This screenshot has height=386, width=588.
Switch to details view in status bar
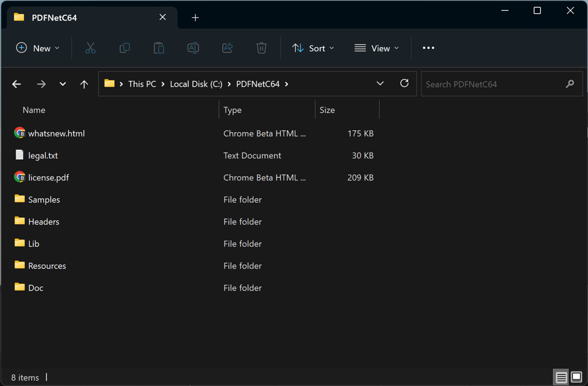click(x=561, y=377)
